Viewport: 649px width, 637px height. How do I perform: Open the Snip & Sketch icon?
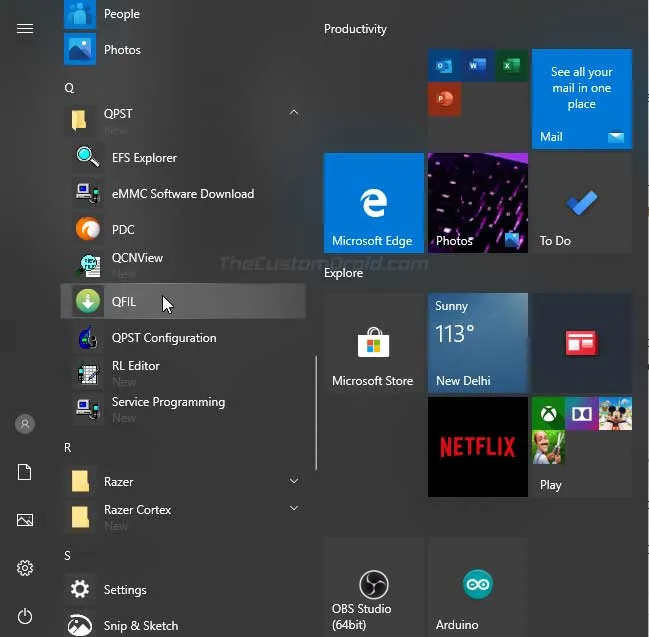(80, 625)
